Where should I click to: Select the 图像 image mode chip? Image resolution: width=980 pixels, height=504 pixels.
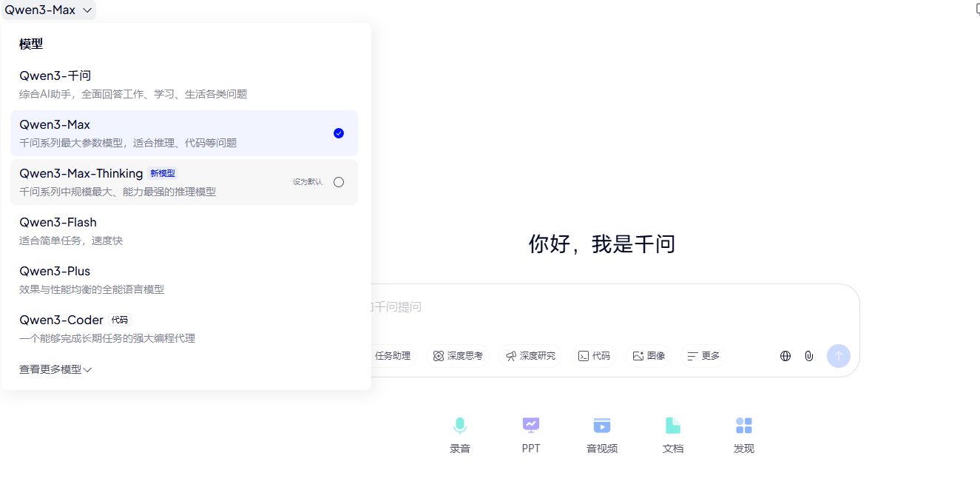click(x=648, y=355)
